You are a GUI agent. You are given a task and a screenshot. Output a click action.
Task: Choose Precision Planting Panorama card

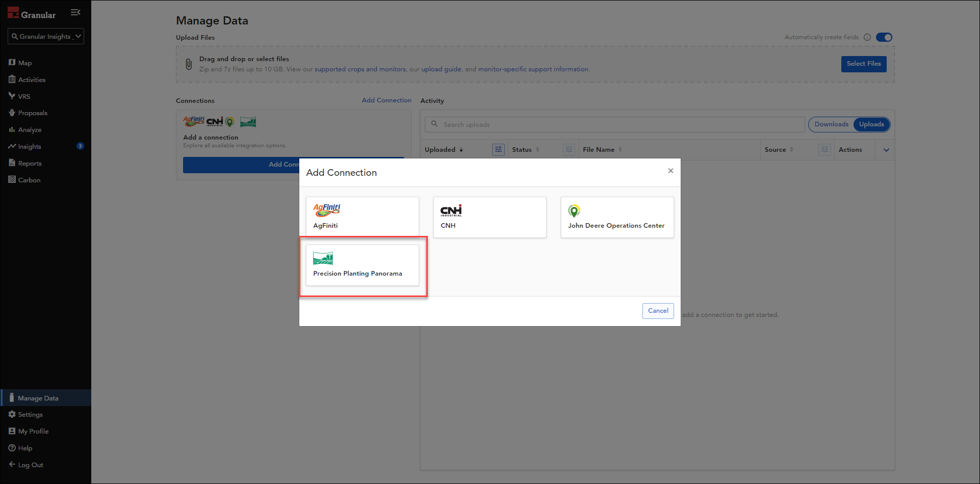(363, 265)
